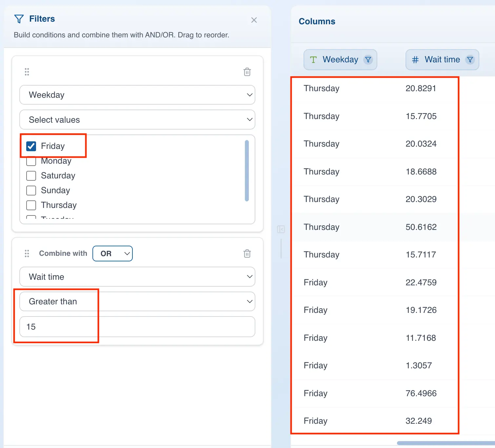This screenshot has width=495, height=448.
Task: Delete the Weekday filter condition
Action: coord(247,72)
